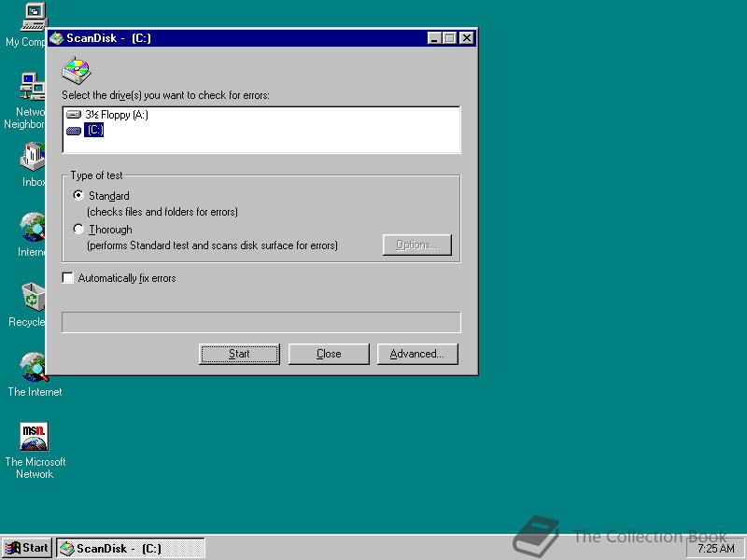Select the Network Neighborhood desktop icon

pyautogui.click(x=33, y=87)
